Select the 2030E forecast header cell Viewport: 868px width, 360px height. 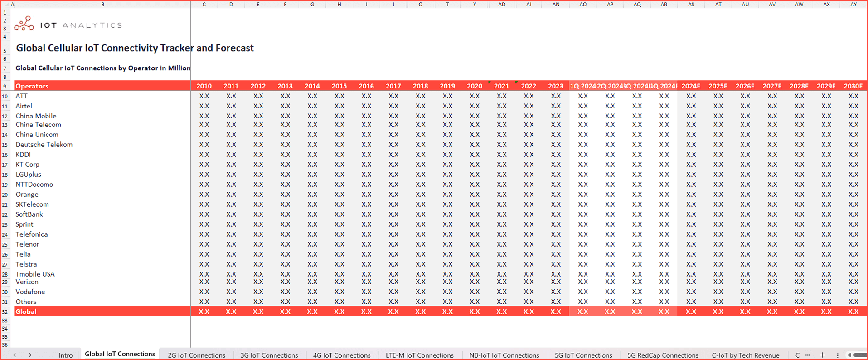(853, 86)
